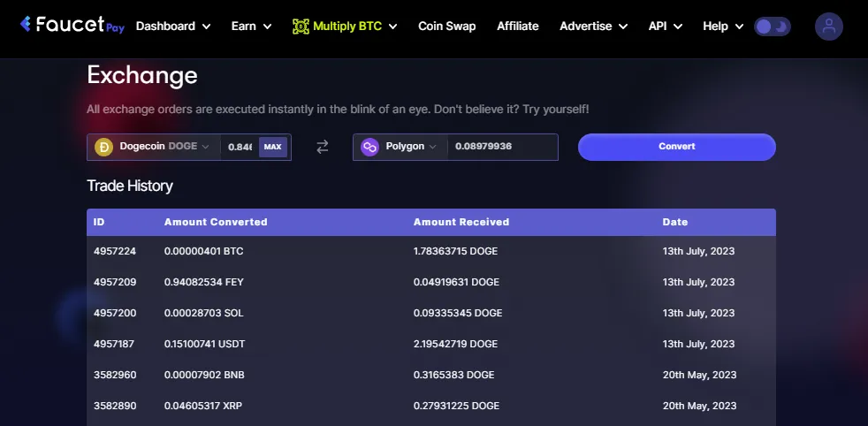
Task: Click the Dogecoin coin icon
Action: pyautogui.click(x=103, y=147)
